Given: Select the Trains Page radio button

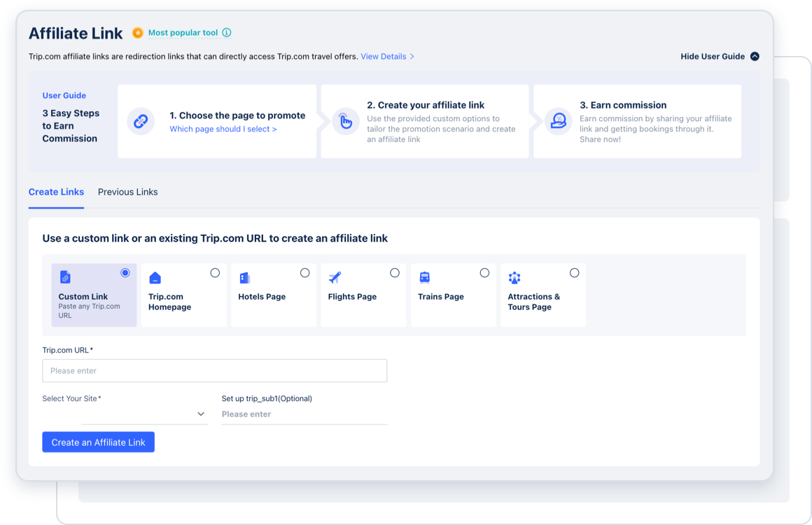Looking at the screenshot, I should [484, 273].
